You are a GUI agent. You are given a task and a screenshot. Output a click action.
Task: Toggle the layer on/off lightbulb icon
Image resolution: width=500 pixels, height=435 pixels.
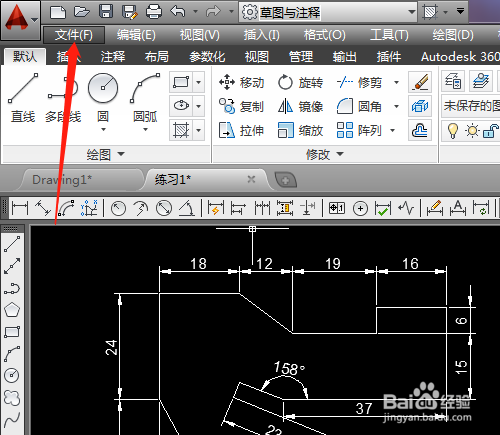[x=453, y=130]
